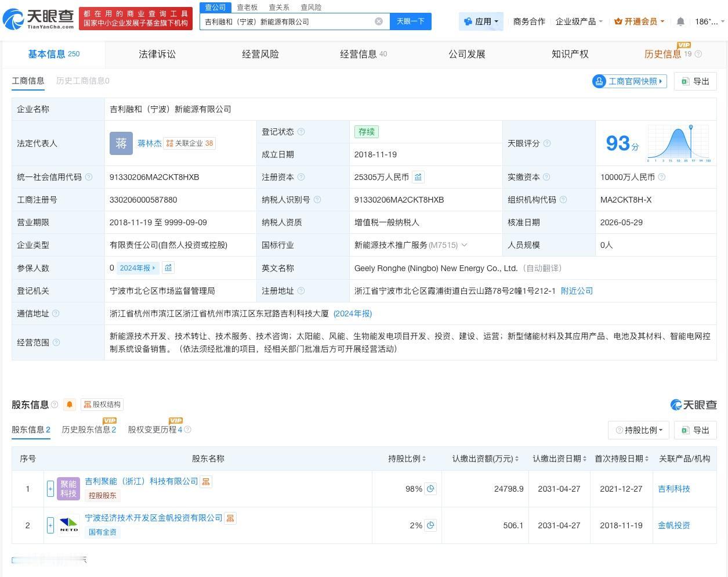Open 历史股东信息 VIP tab
Screen dimensions: 728x577
point(89,428)
